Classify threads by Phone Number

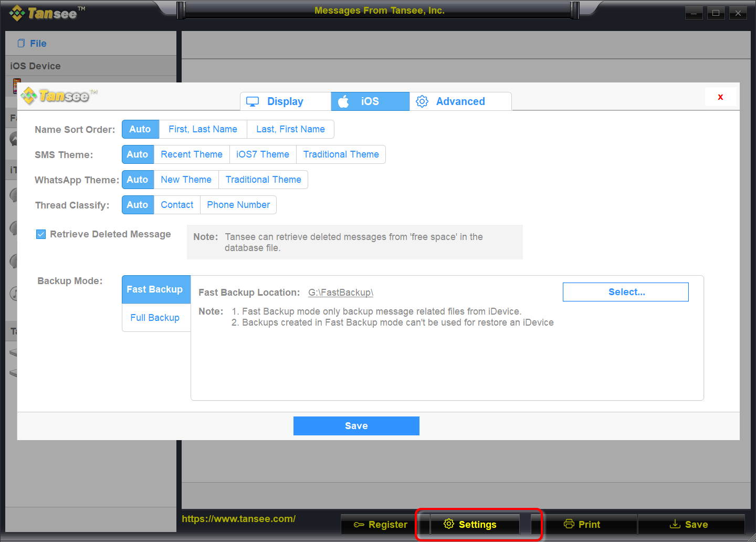pyautogui.click(x=238, y=205)
